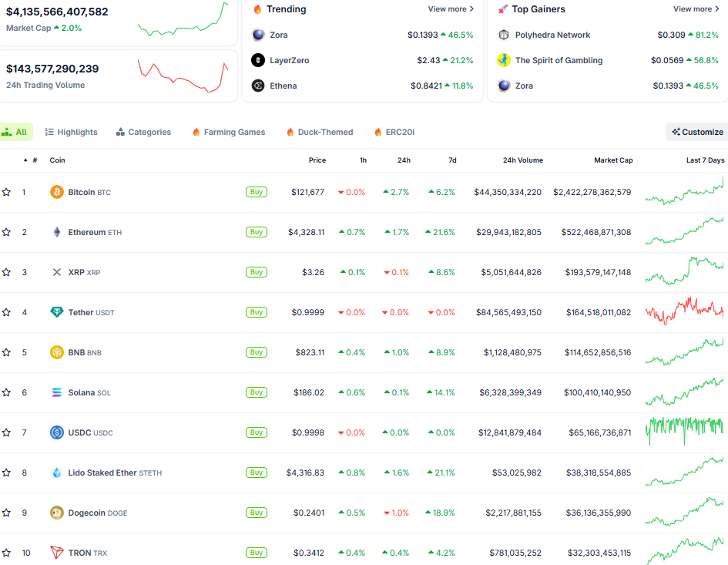Click the BNB coin logo
This screenshot has height=565, width=728.
coord(57,352)
